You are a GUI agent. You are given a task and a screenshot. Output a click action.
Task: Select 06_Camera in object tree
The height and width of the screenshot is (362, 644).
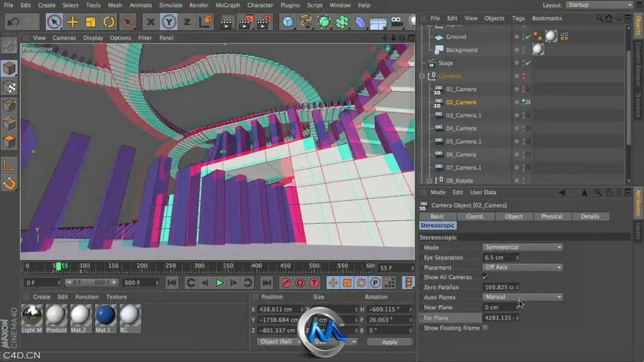pos(461,155)
